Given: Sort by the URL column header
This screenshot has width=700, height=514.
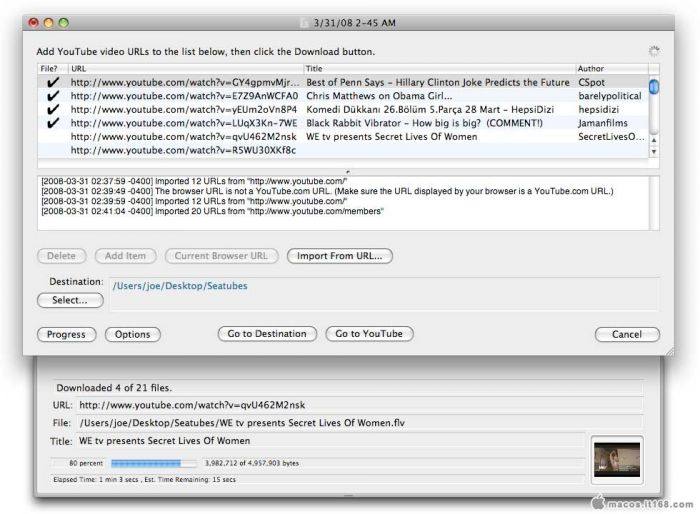Looking at the screenshot, I should [x=186, y=69].
